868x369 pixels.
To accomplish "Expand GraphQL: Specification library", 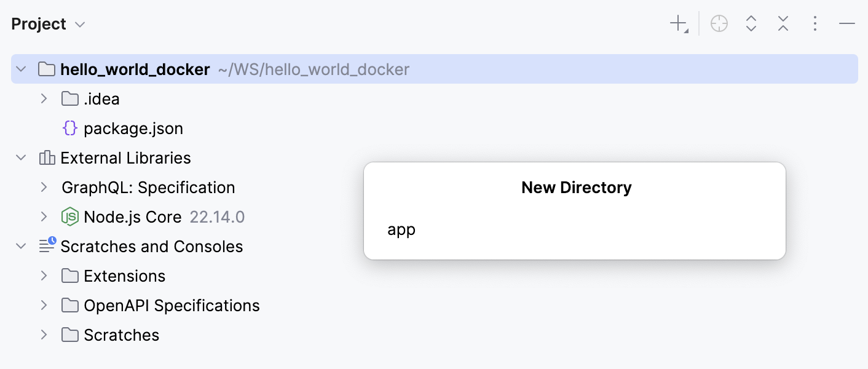I will (43, 187).
